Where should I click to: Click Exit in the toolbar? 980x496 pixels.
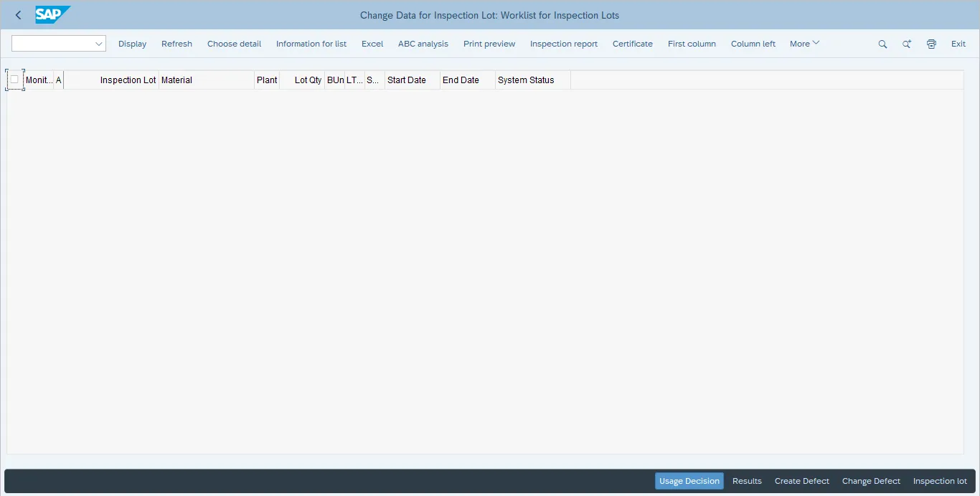coord(958,44)
